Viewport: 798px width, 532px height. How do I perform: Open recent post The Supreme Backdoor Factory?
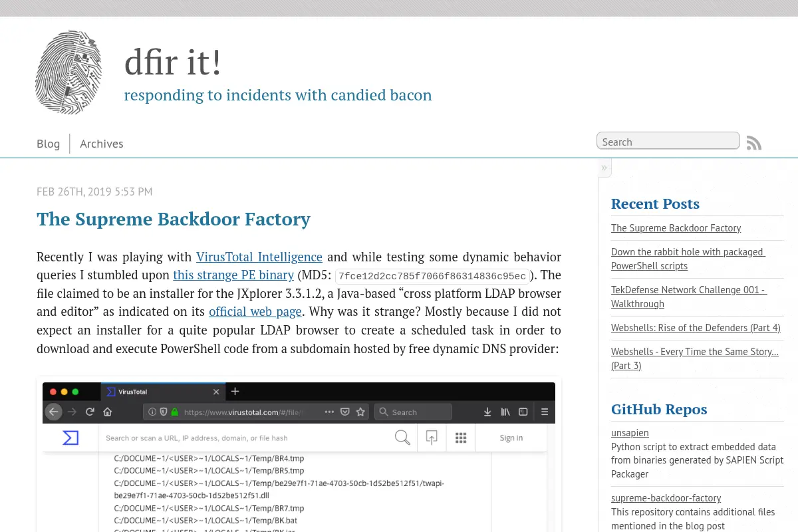coord(676,228)
